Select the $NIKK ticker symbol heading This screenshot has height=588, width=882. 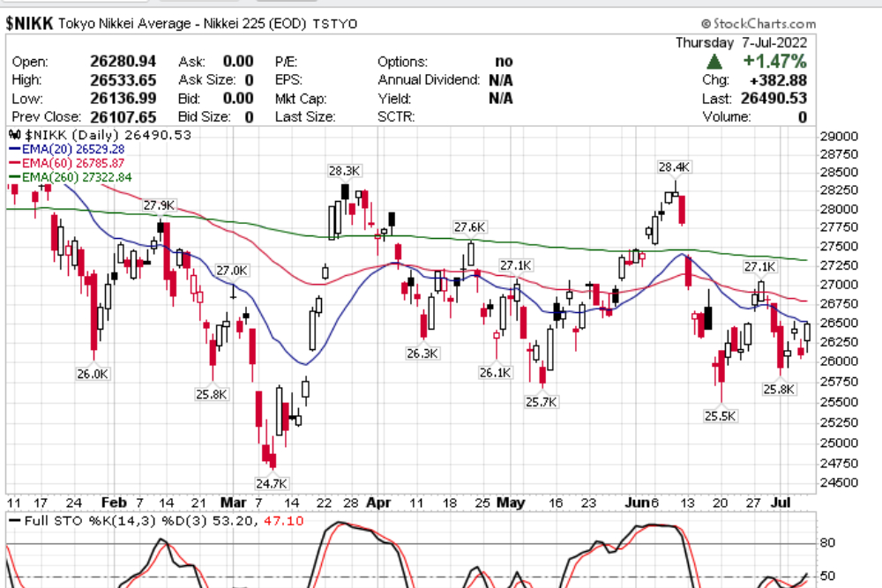pos(29,24)
